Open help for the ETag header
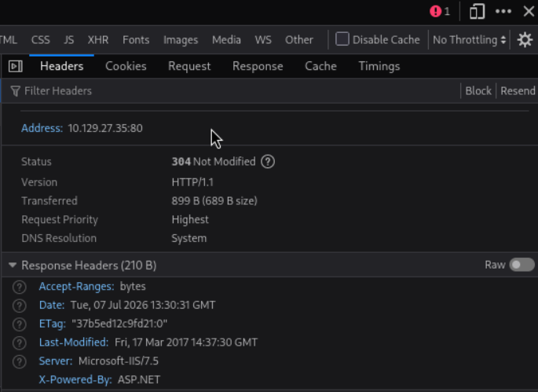The width and height of the screenshot is (538, 392). (19, 324)
